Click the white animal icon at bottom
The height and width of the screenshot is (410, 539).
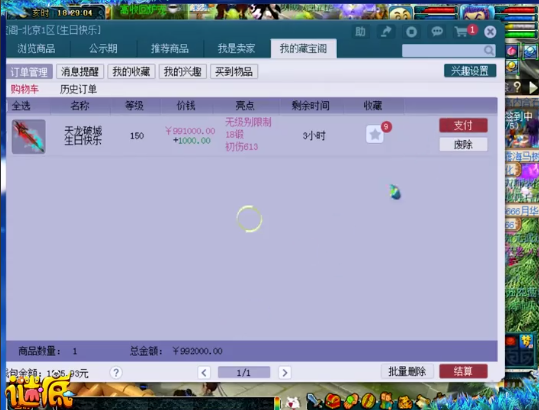[293, 403]
